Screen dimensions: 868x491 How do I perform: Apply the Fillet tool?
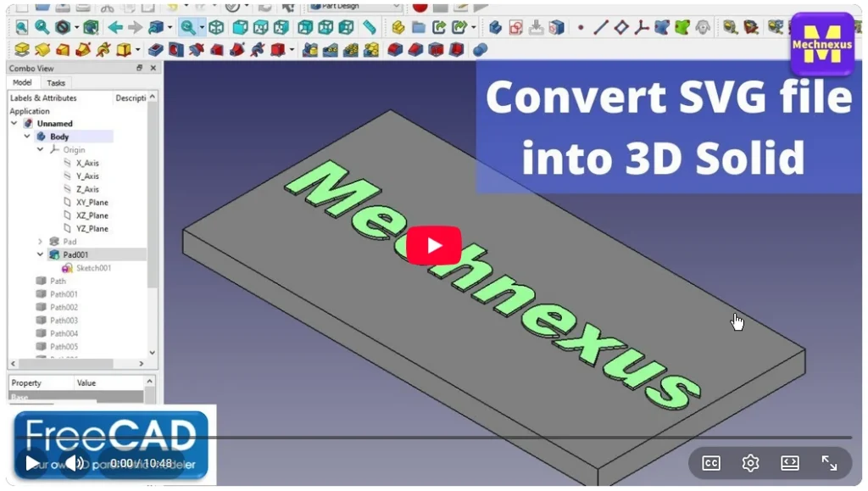coord(395,50)
